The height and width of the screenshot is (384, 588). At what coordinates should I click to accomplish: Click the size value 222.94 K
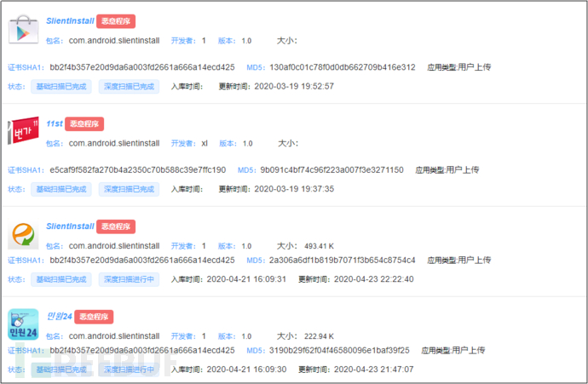319,336
